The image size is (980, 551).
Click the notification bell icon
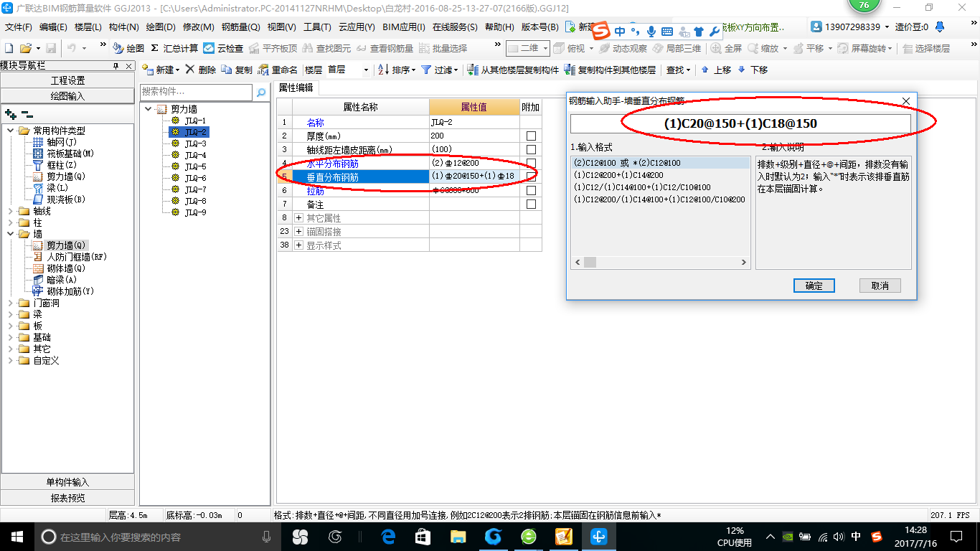939,27
